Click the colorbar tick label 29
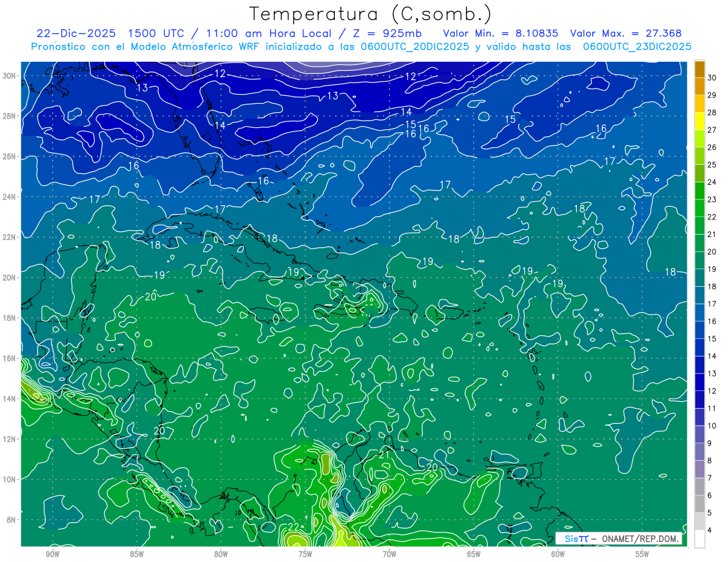Screen dimensions: 728x562 [x=713, y=95]
